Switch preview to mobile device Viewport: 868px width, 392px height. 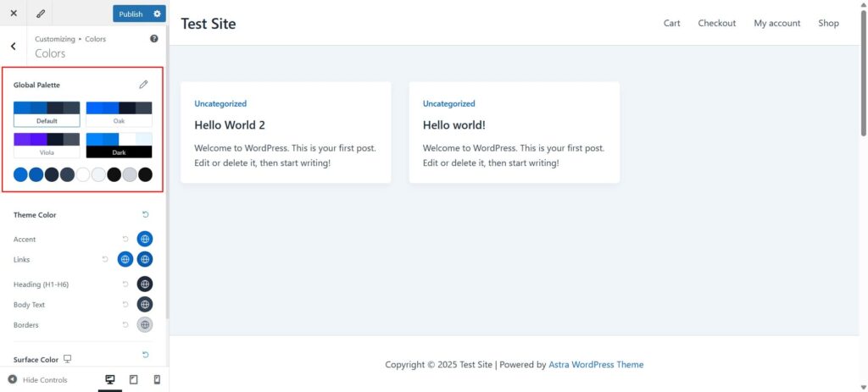pyautogui.click(x=157, y=380)
